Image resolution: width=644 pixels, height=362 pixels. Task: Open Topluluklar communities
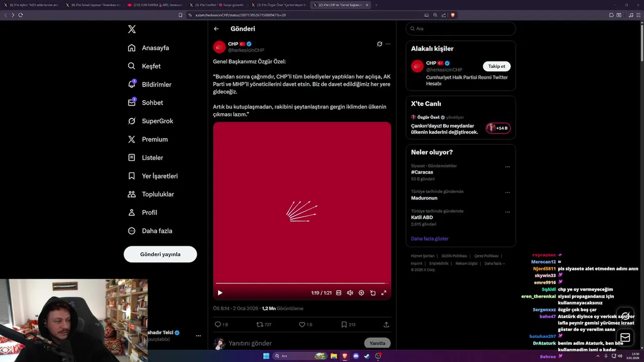coord(151,194)
